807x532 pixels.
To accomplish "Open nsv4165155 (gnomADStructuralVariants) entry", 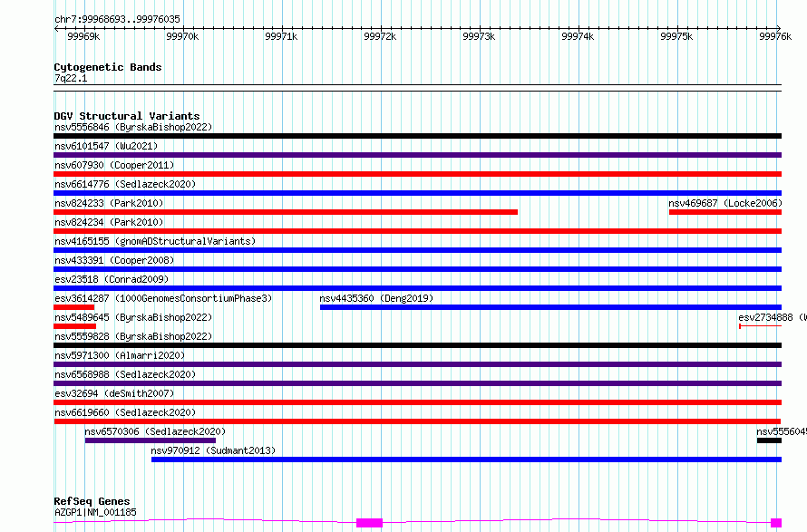I will [155, 241].
